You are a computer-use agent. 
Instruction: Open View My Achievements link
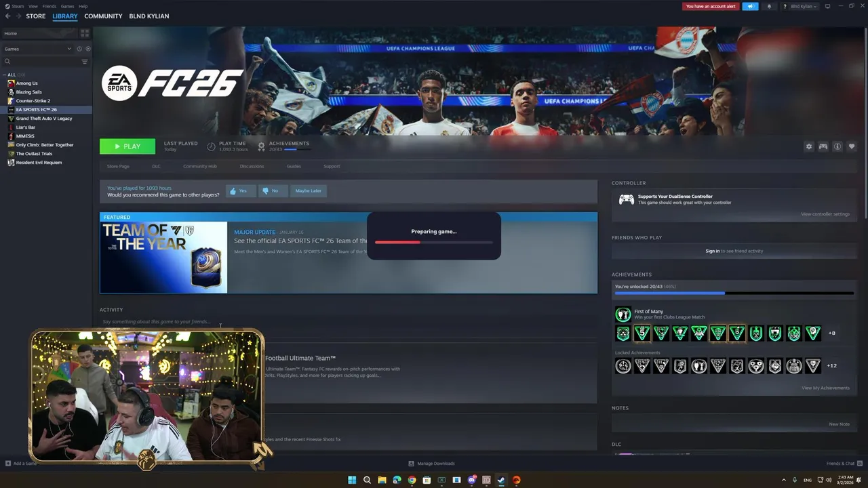tap(825, 388)
